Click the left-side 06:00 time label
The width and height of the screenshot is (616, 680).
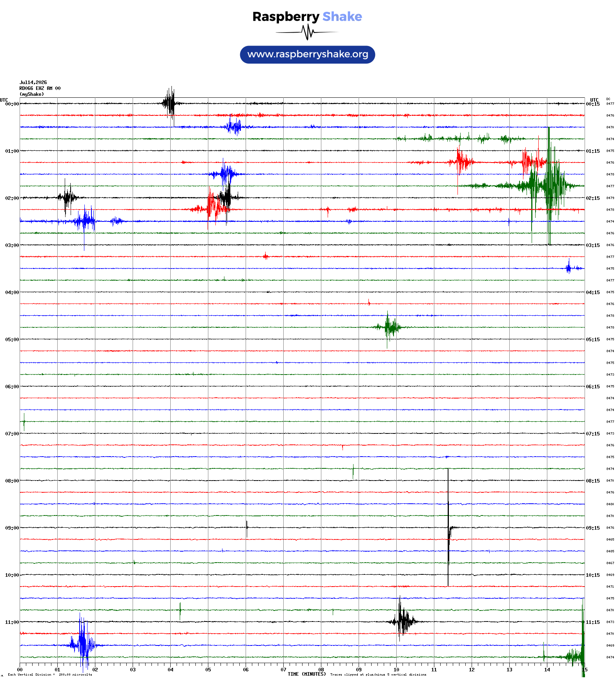12,387
